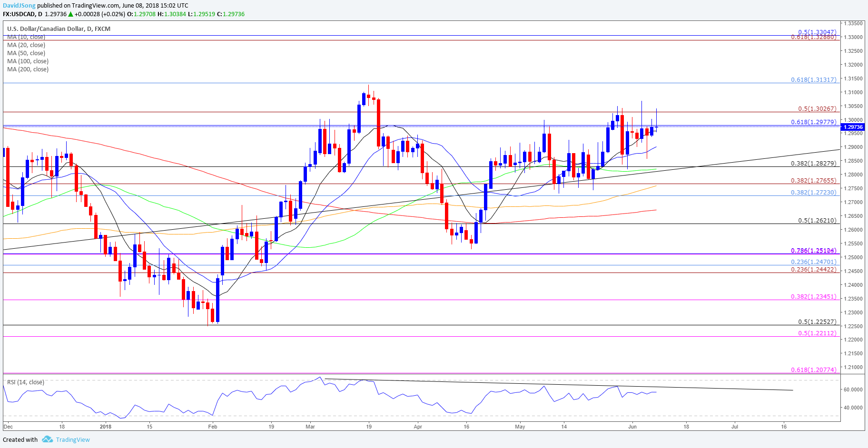Click the MA (200, close) indicator label
868x448 pixels.
28,69
